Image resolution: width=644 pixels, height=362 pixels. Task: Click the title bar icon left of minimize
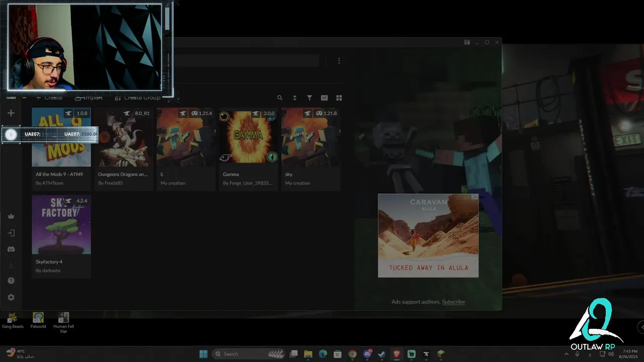[x=467, y=43]
